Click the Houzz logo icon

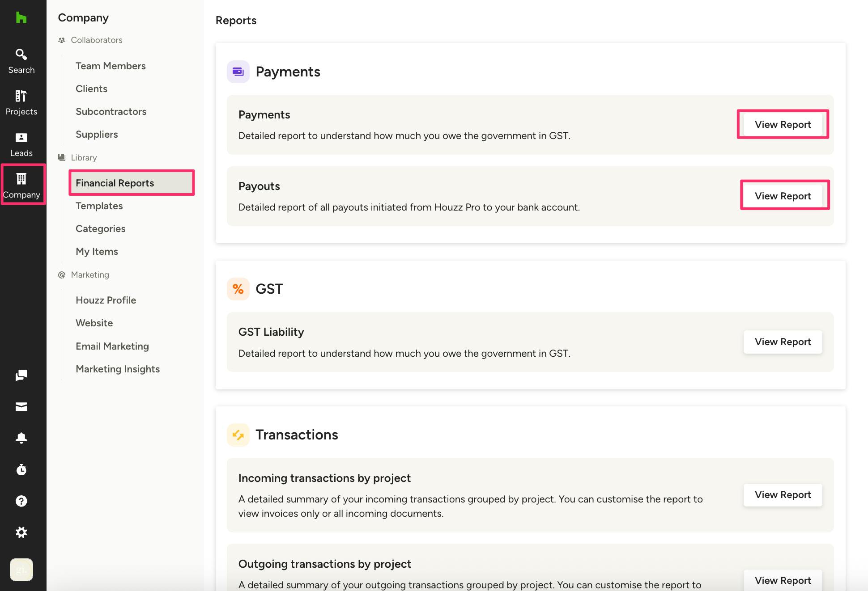click(x=21, y=18)
